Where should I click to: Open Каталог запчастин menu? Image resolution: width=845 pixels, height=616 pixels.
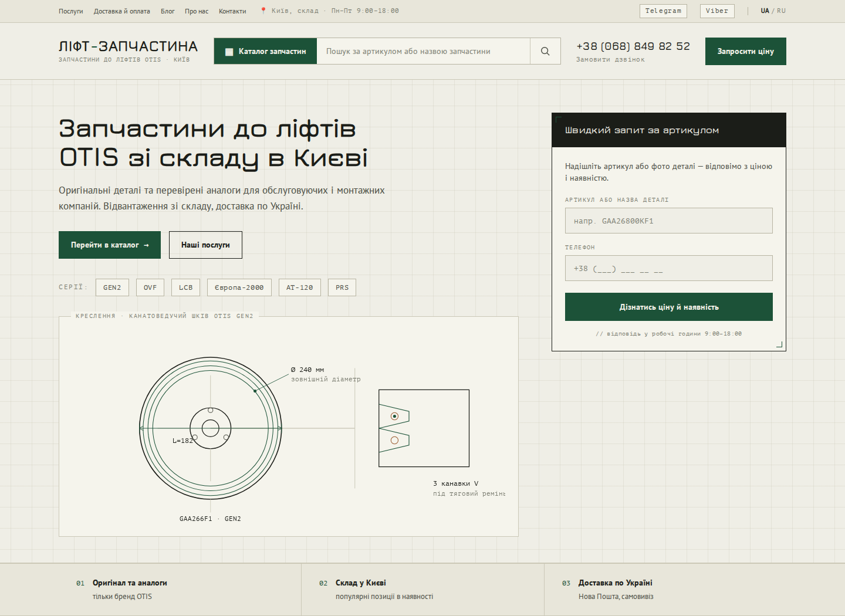[x=265, y=51]
